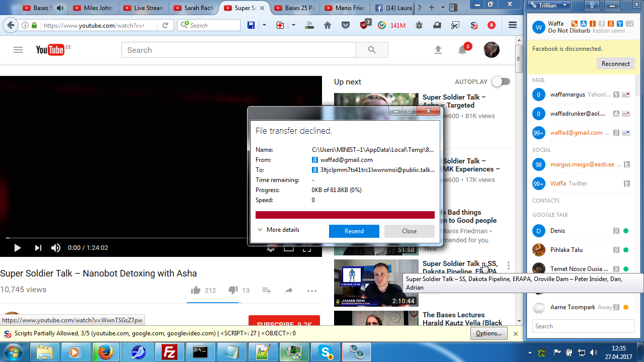Click the thumbs down dislike icon
This screenshot has height=362, width=644.
[x=233, y=290]
